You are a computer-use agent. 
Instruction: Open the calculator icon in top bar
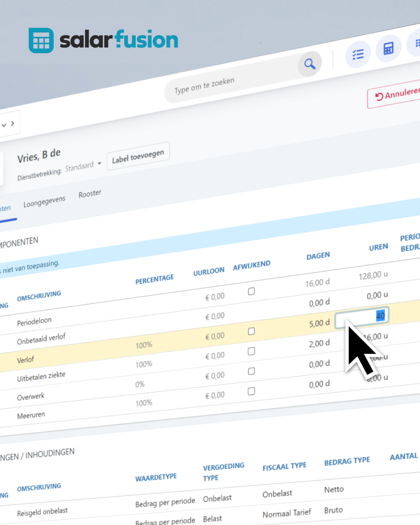click(388, 48)
